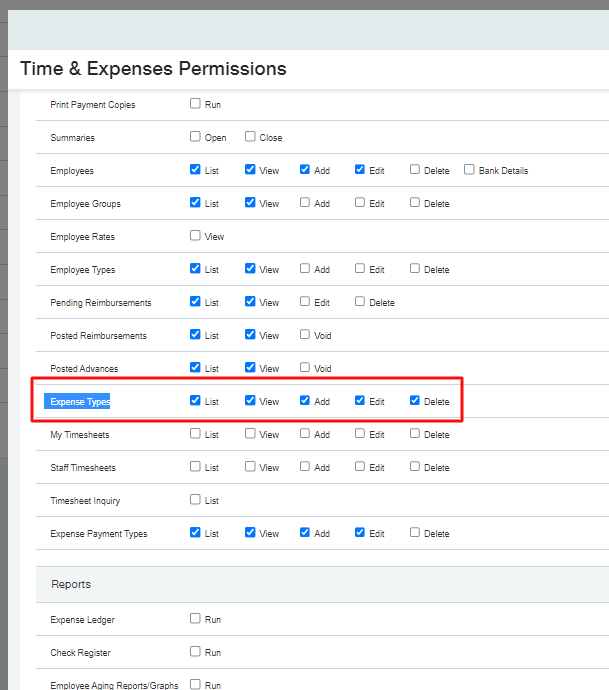Uncheck Expense Types List checkbox
The width and height of the screenshot is (609, 690).
(x=195, y=400)
